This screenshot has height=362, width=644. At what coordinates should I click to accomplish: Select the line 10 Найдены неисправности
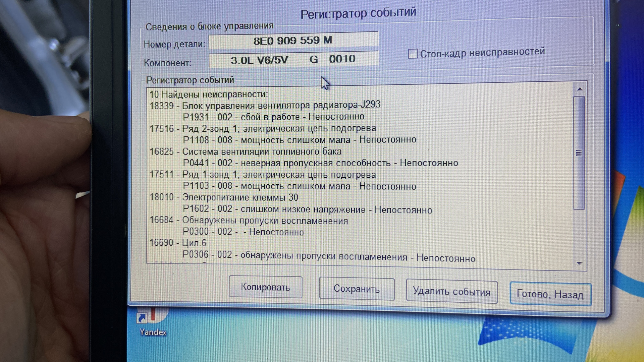[x=209, y=95]
